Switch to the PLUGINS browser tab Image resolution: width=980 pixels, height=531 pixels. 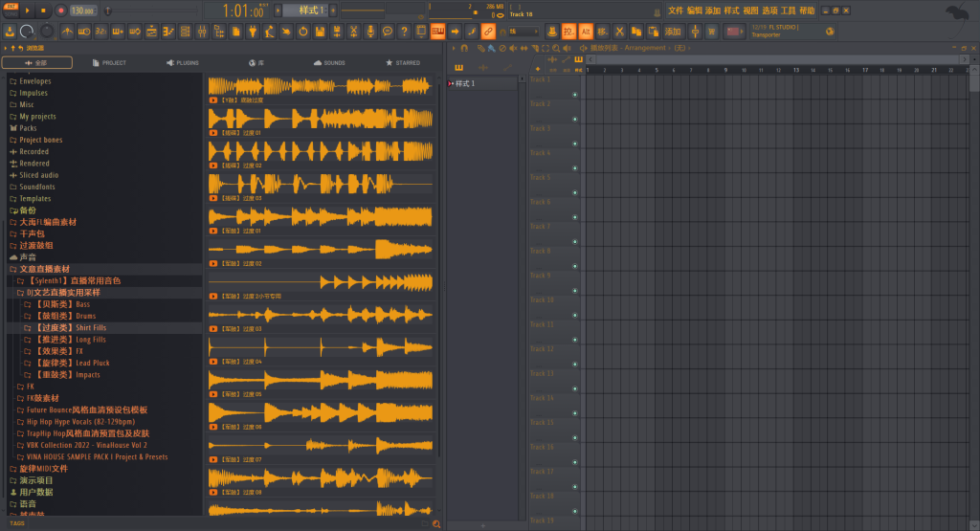[x=183, y=62]
